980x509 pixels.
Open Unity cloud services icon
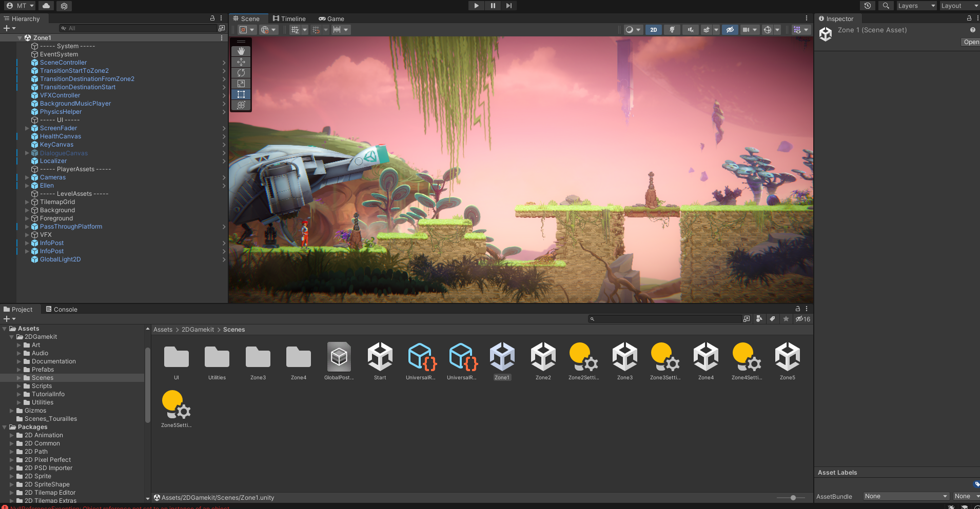[x=46, y=6]
